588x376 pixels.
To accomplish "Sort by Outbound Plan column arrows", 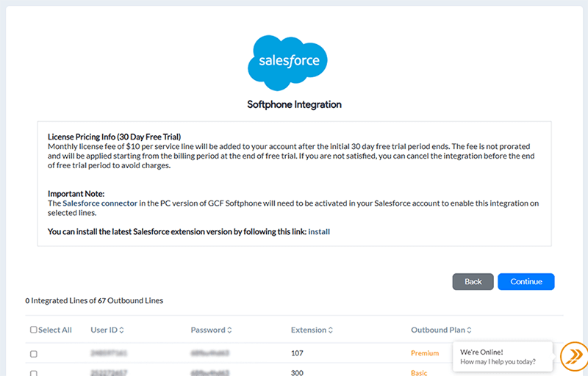I will tap(469, 330).
